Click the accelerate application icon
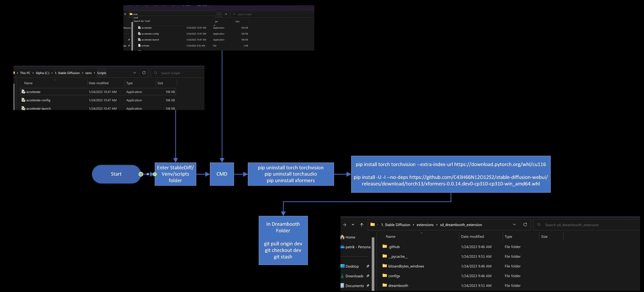This screenshot has width=644, height=292. click(x=24, y=92)
